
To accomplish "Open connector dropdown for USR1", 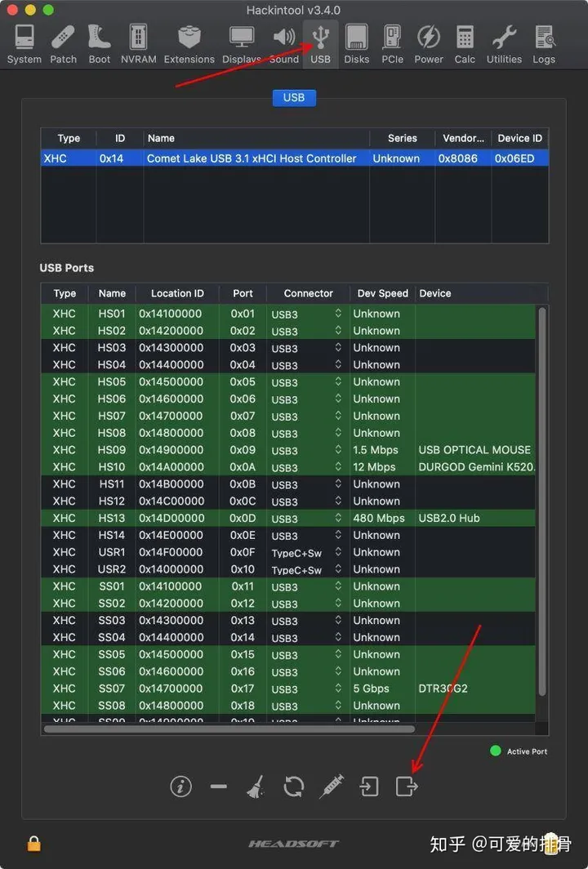I will tap(306, 553).
